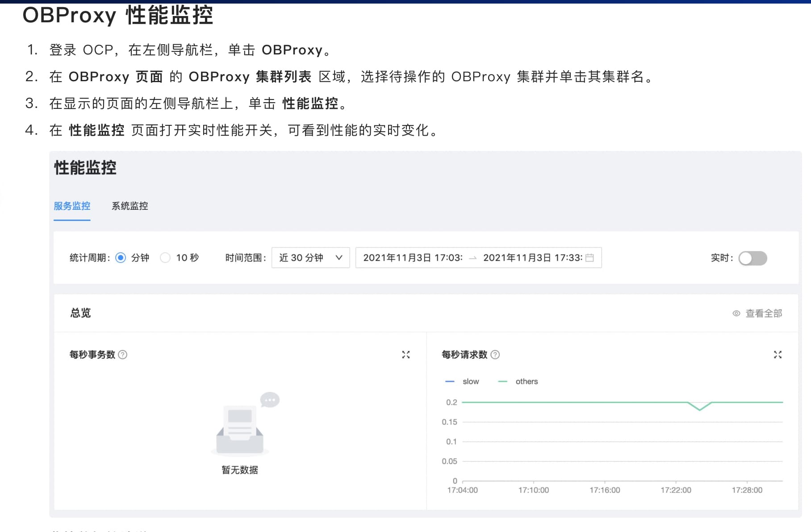Click the 17:28:00 axis label
Viewport: 811px width, 532px height.
(x=747, y=490)
